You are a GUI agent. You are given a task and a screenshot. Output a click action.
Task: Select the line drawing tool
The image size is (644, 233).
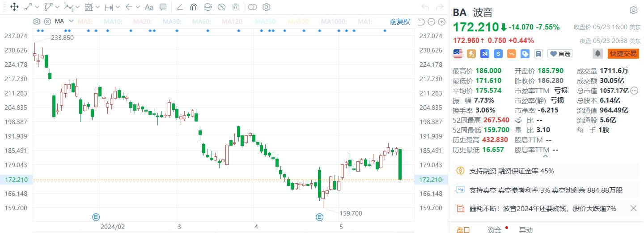(x=28, y=7)
